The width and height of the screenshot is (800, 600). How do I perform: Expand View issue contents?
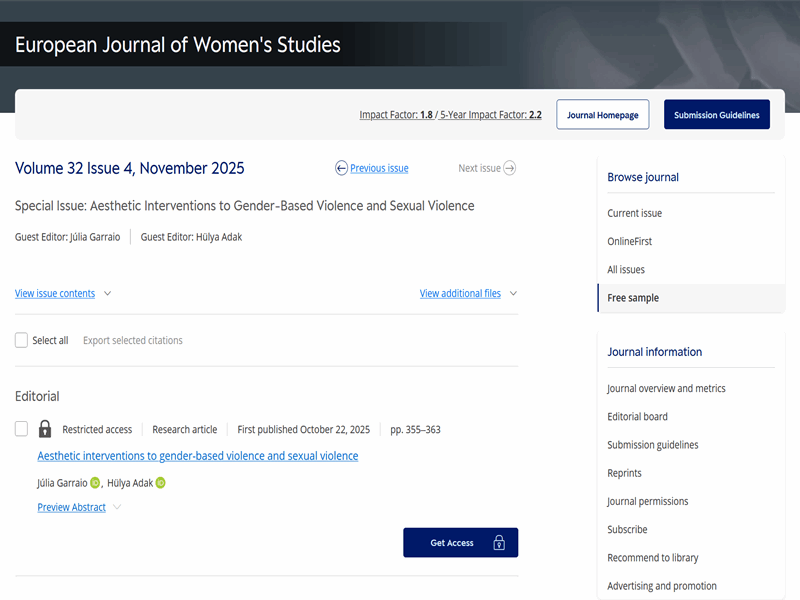coord(62,294)
